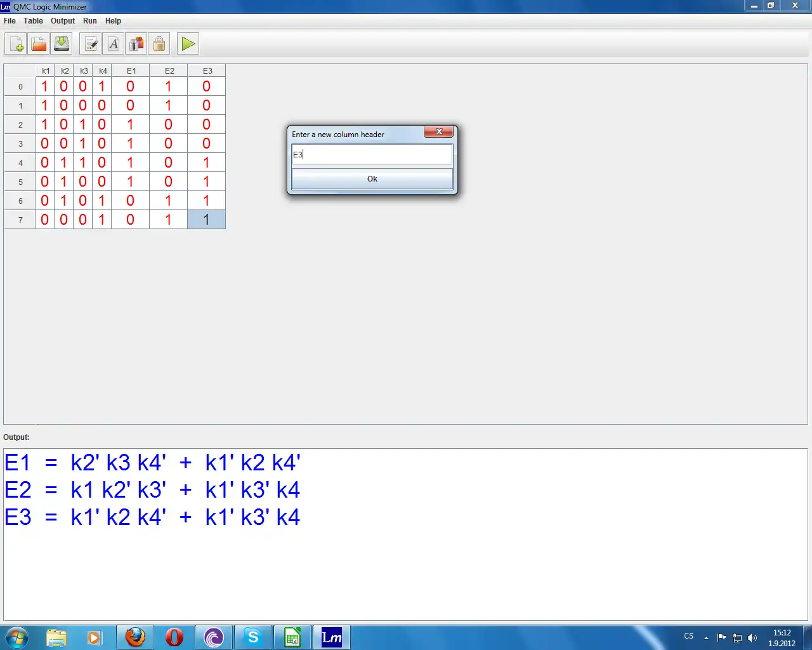Show hidden system tray icons
Image resolution: width=812 pixels, height=650 pixels.
(x=706, y=638)
